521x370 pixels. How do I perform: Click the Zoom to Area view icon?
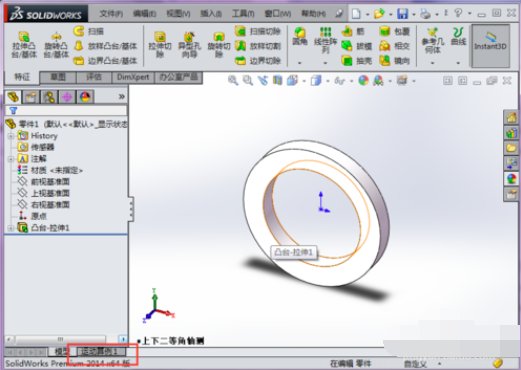(248, 80)
